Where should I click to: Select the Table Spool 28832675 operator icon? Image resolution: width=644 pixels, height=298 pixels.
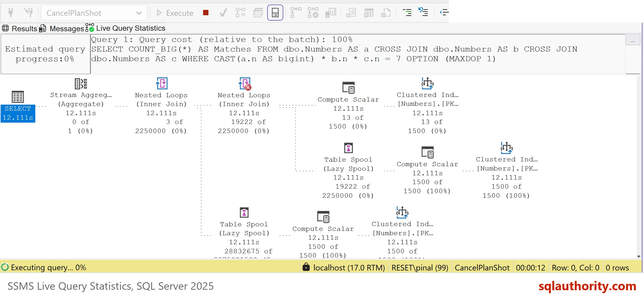[x=244, y=212]
